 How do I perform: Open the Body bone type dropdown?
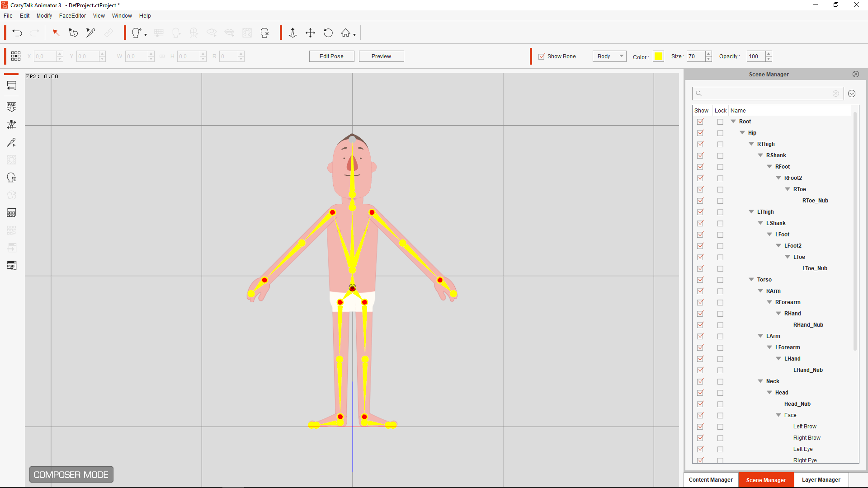[609, 56]
